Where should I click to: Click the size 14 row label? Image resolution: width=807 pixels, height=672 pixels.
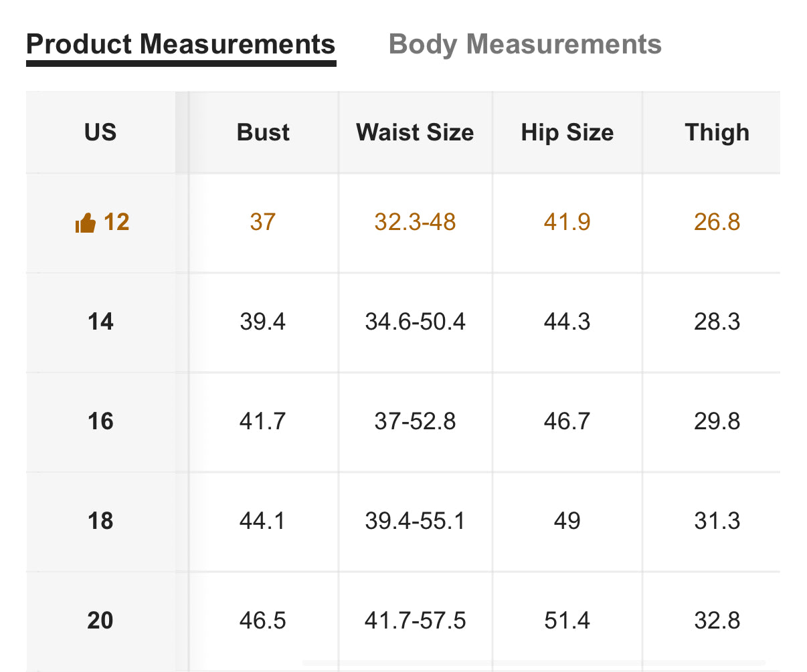point(100,322)
